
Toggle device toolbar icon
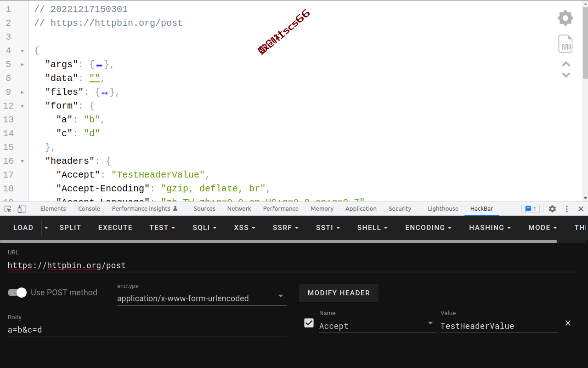click(22, 209)
